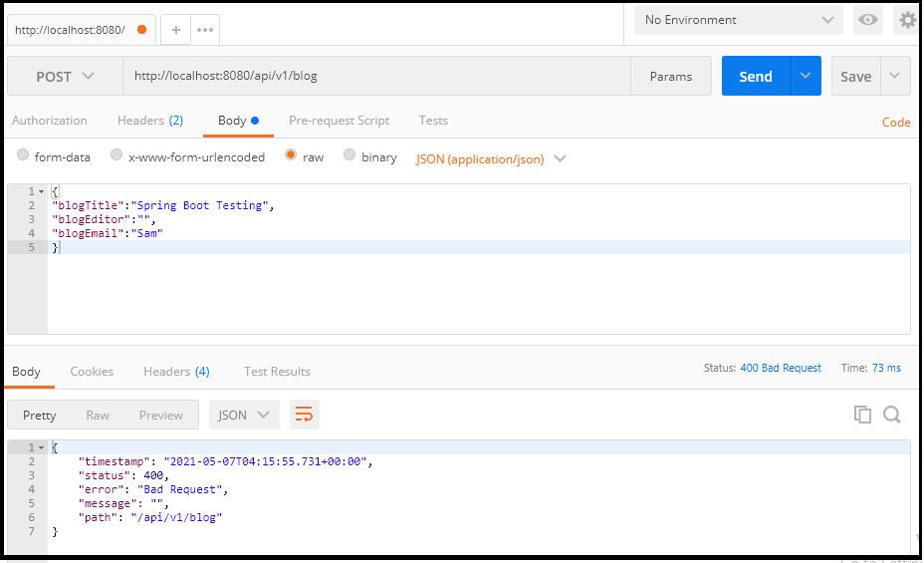Collapse the request JSON at line 1
924x563 pixels.
(41, 191)
